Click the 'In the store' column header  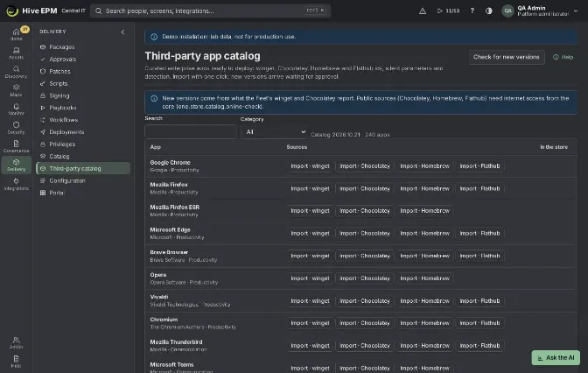(x=554, y=147)
